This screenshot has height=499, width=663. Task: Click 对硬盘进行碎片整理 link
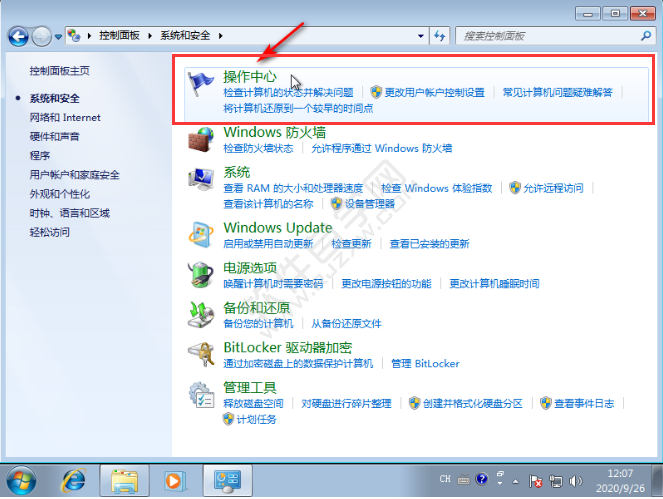click(x=346, y=404)
